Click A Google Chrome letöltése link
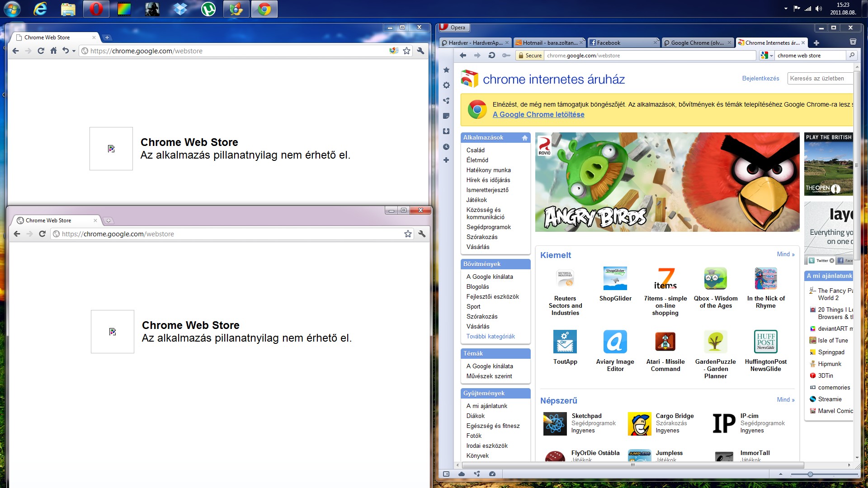Screen dimensions: 868x488 coord(538,115)
